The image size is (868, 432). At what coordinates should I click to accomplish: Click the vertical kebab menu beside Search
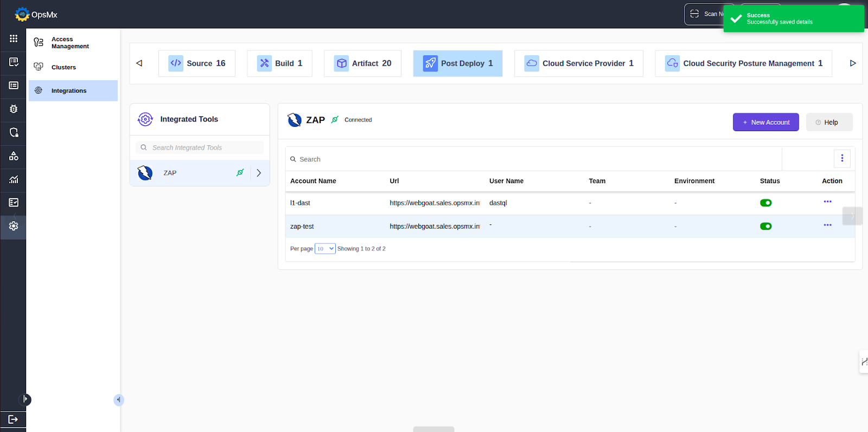point(842,158)
